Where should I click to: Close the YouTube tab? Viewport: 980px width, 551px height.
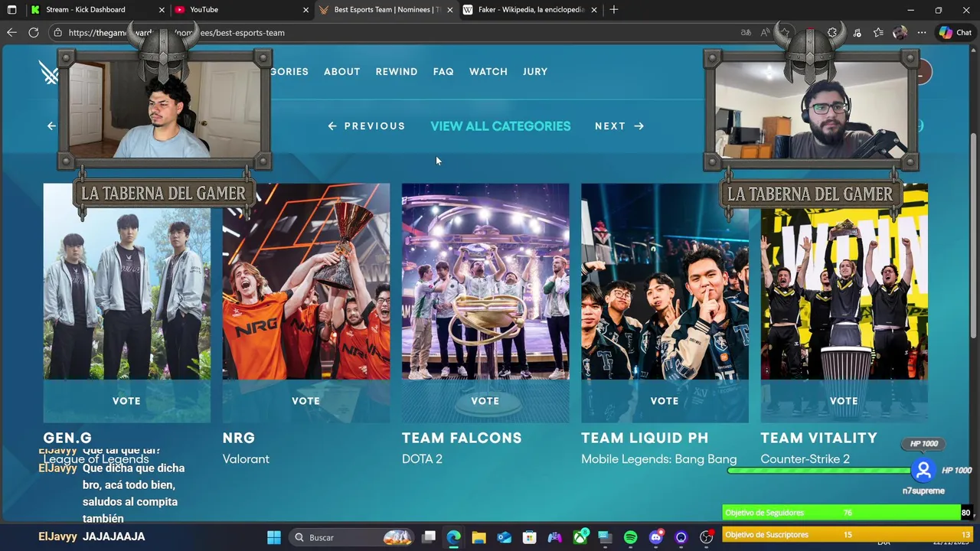306,10
